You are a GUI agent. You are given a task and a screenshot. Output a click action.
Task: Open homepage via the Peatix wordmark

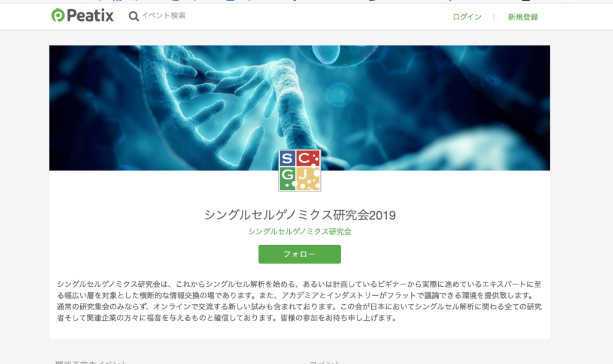click(90, 16)
